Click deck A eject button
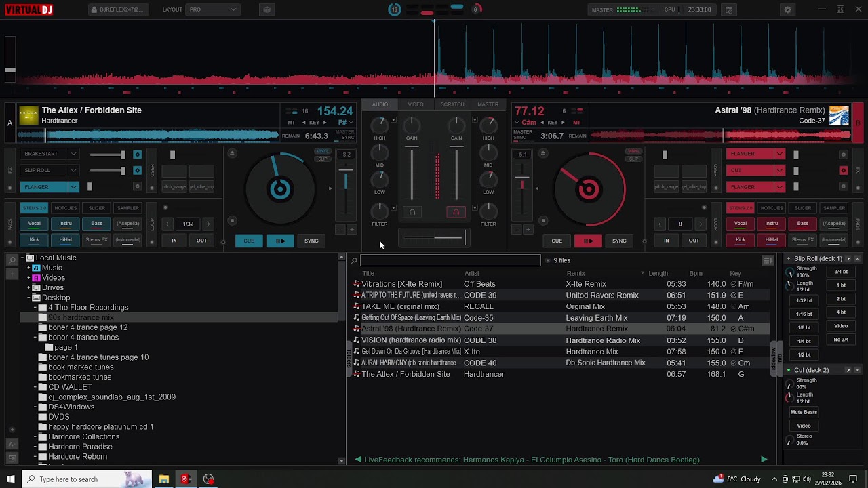Viewport: 868px width, 488px height. click(232, 154)
